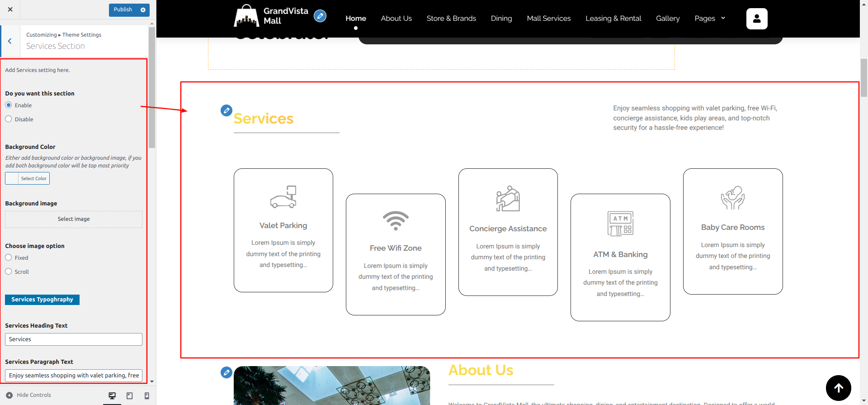
Task: Click the Services Heading Text field
Action: click(x=74, y=339)
